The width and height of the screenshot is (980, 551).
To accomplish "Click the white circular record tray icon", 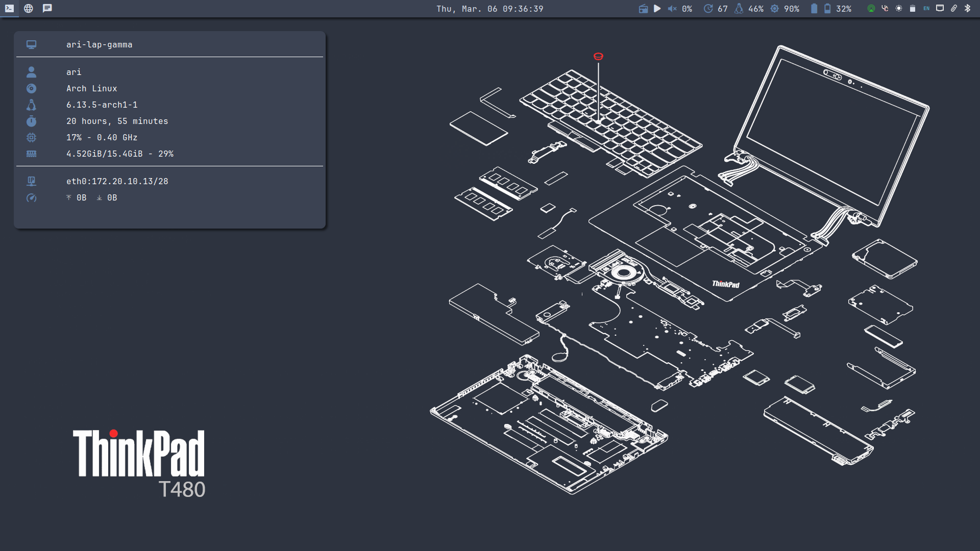I will coord(899,9).
